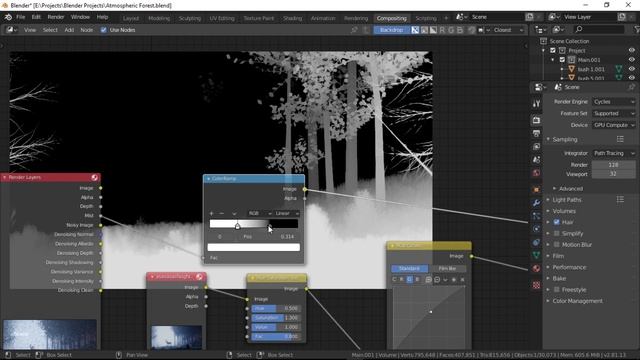Click the Viewport samples field showing 32

pyautogui.click(x=613, y=174)
